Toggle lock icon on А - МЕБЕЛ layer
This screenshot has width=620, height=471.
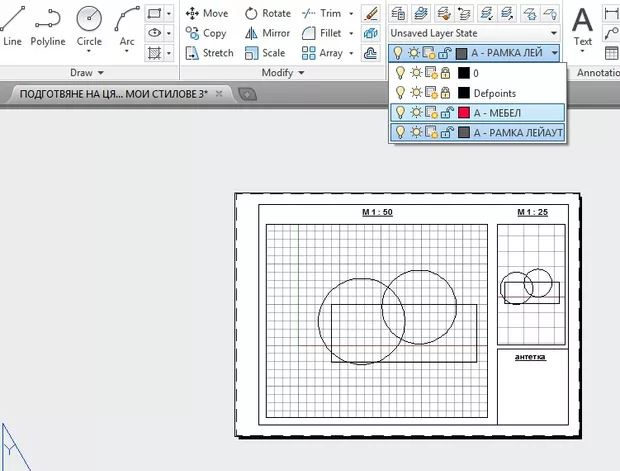446,112
